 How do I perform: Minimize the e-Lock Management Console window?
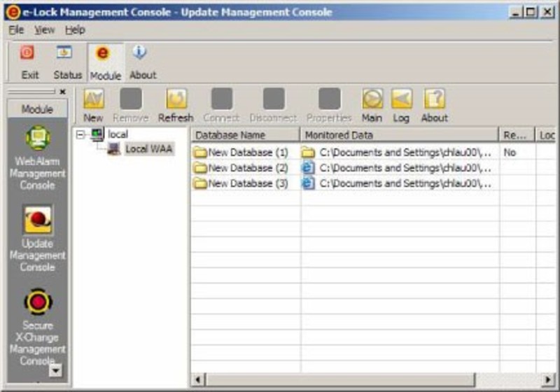click(x=515, y=13)
